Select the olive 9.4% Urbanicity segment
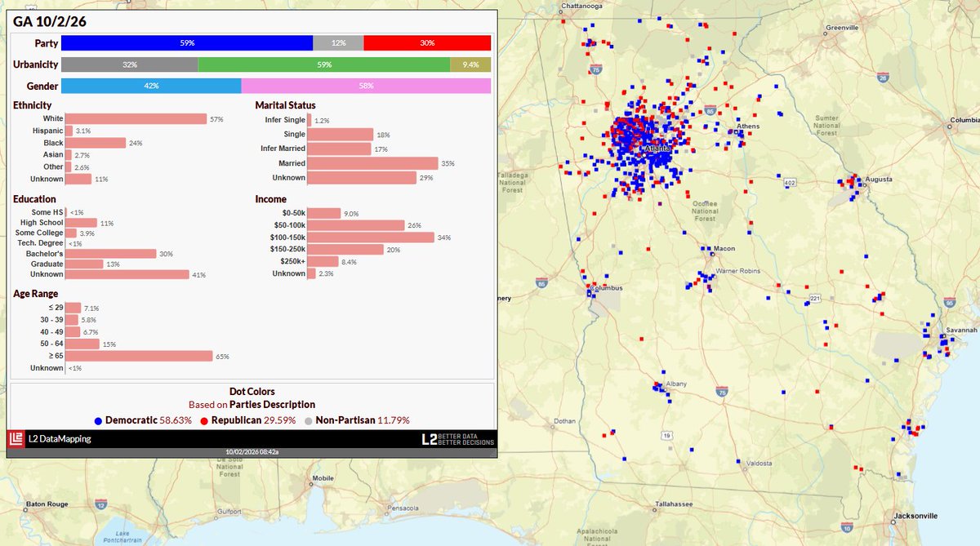This screenshot has height=546, width=980. (x=470, y=64)
